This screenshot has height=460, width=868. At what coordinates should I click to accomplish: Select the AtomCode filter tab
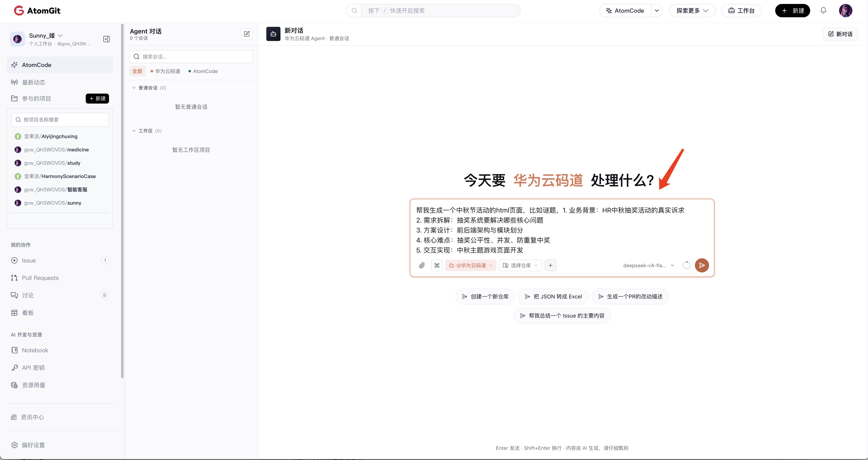click(x=203, y=71)
